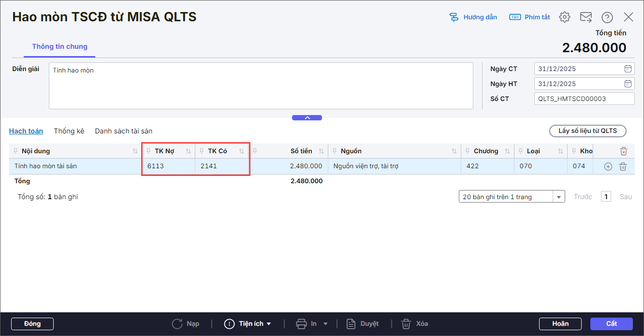Pin the Nguồn column
The height and width of the screenshot is (336, 644).
pos(335,151)
